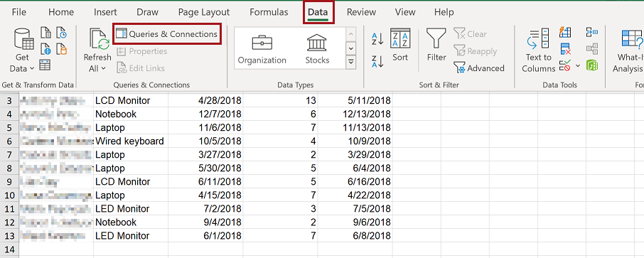This screenshot has width=644, height=258.
Task: Switch to the Insert tab
Action: [105, 12]
